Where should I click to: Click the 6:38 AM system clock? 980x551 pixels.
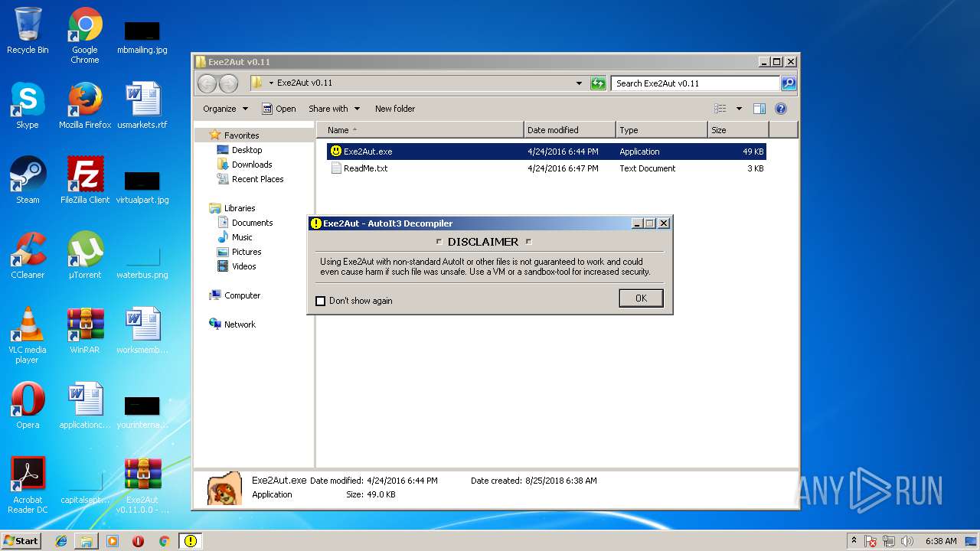click(941, 541)
